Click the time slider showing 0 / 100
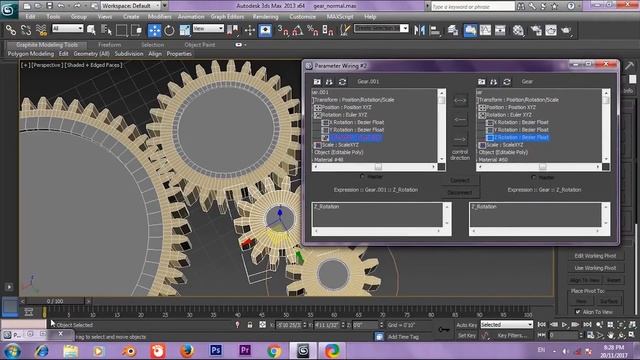Screen dimensions: 640x360 [x=55, y=301]
